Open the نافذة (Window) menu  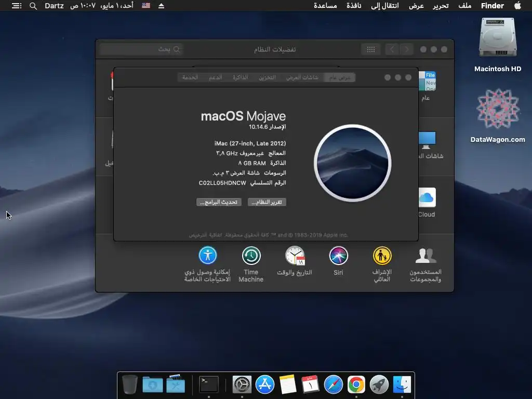354,6
